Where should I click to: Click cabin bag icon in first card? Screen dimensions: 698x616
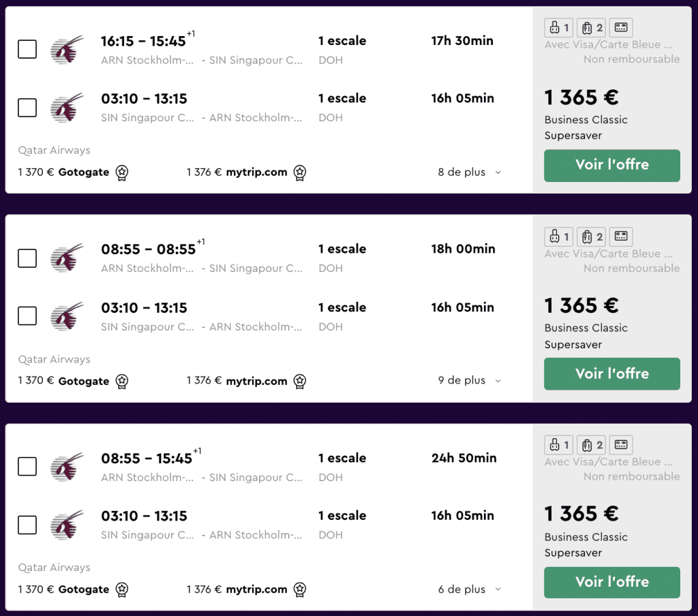tap(559, 27)
